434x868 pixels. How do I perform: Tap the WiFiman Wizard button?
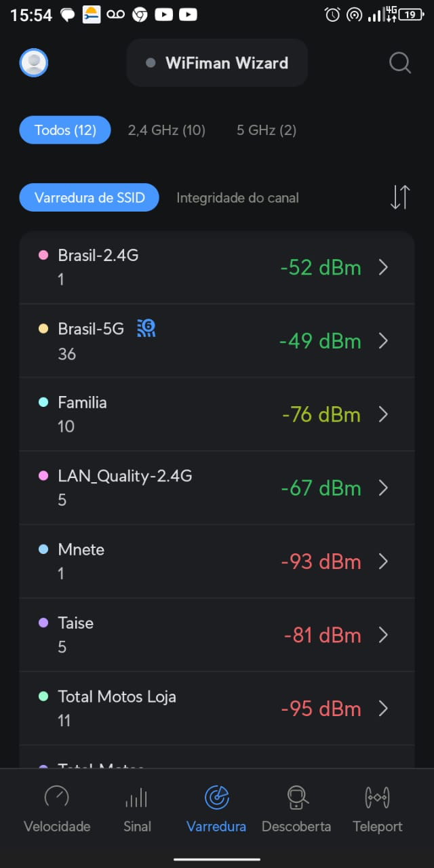pos(217,63)
